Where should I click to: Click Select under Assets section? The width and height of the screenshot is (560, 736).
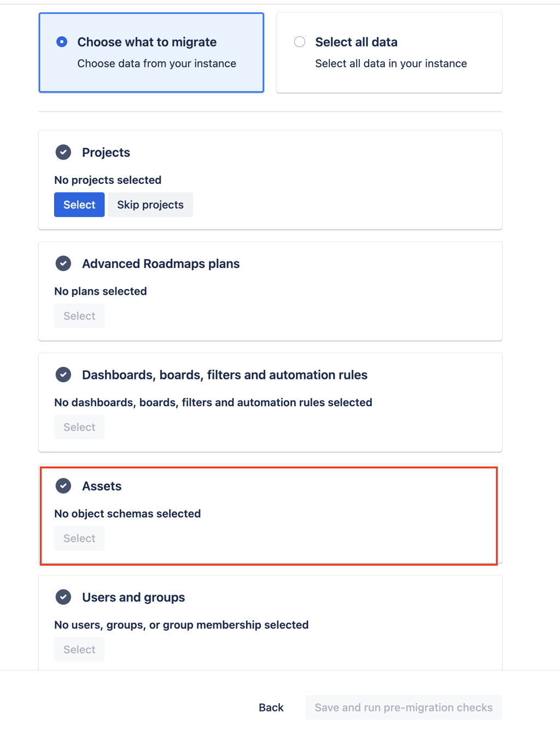coord(79,538)
